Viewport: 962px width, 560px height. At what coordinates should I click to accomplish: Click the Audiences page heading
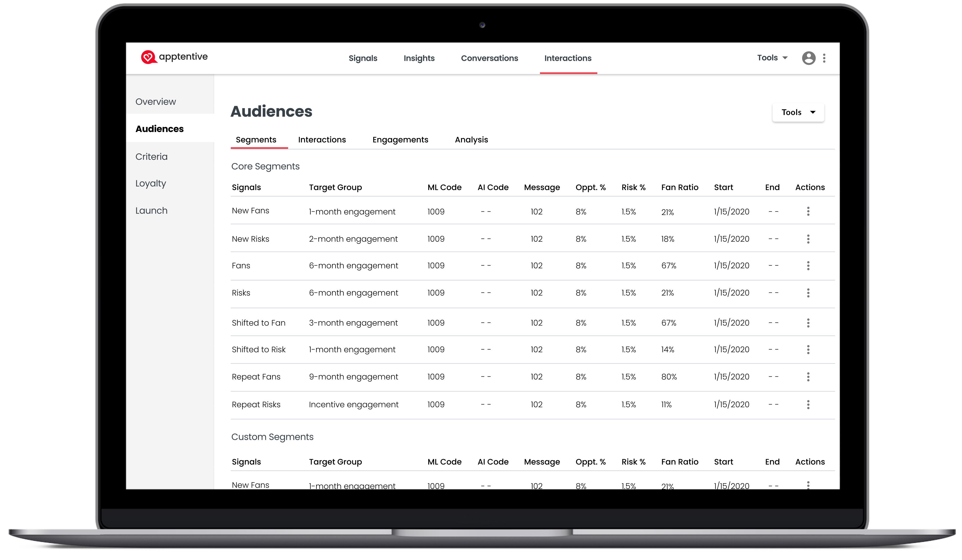[271, 111]
